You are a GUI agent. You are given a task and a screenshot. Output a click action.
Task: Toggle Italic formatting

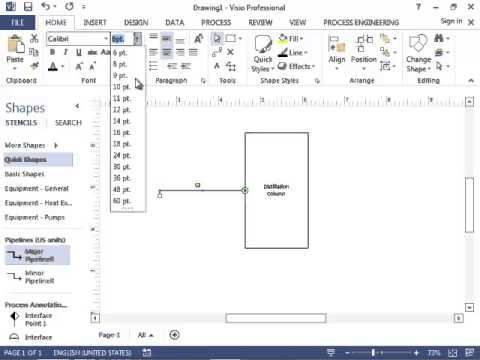[x=65, y=52]
